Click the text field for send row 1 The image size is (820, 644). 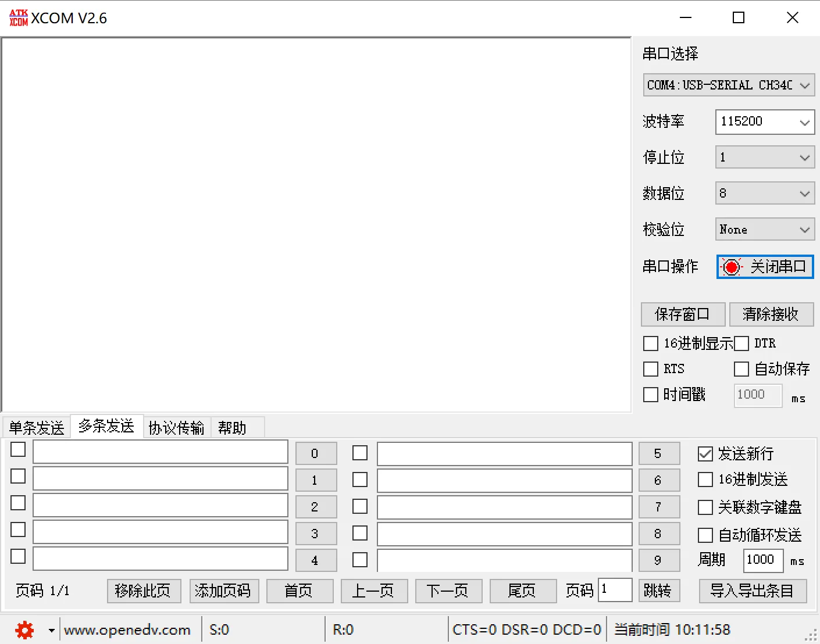click(x=161, y=479)
